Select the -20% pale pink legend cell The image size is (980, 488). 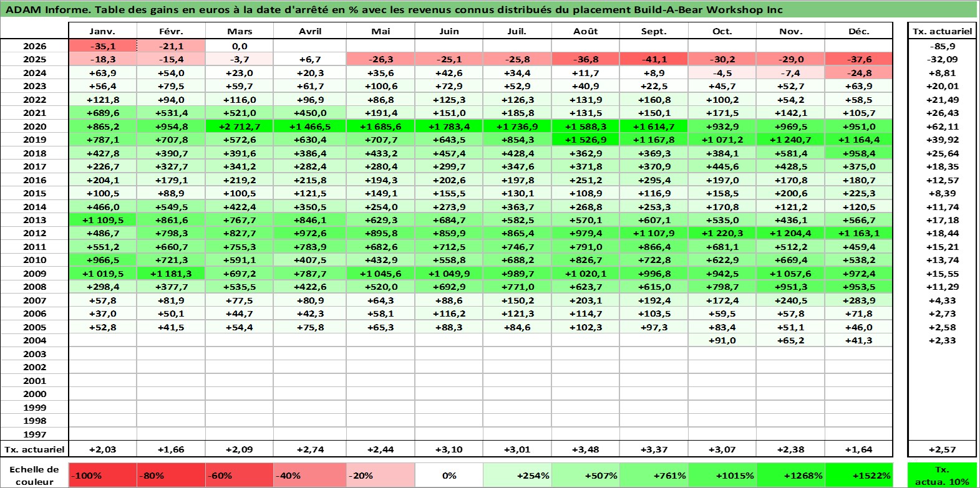click(381, 475)
